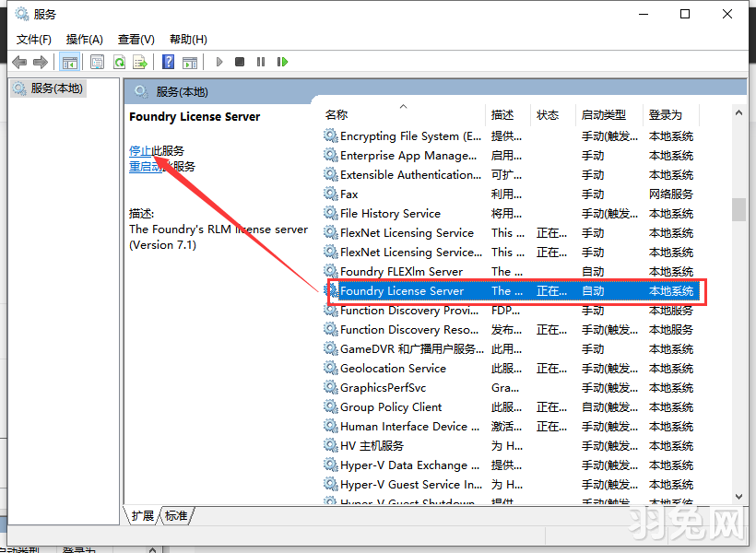The height and width of the screenshot is (553, 756).
Task: Open the Properties dialog icon
Action: 97,61
